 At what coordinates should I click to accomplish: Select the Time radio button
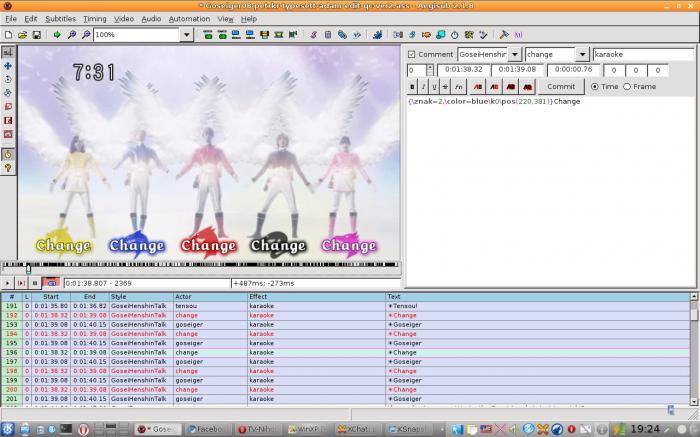(x=595, y=87)
